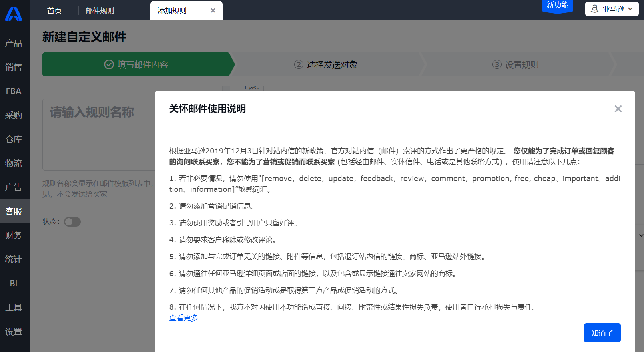Open 设置 in the sidebar

(x=14, y=332)
